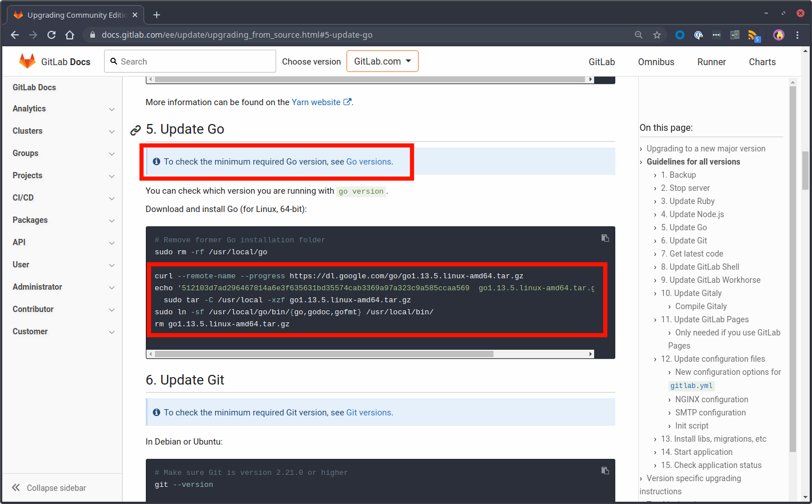
Task: Jump to 9. Update GitLab Workhorse
Action: (711, 280)
